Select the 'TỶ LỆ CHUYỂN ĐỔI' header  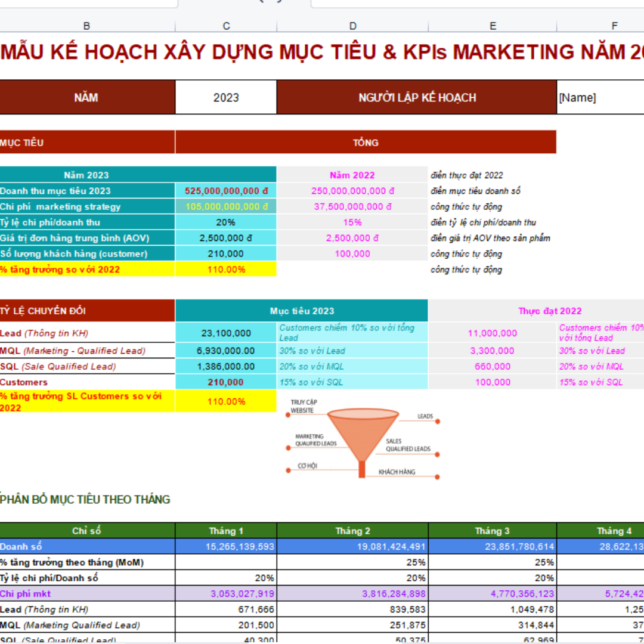tap(87, 311)
